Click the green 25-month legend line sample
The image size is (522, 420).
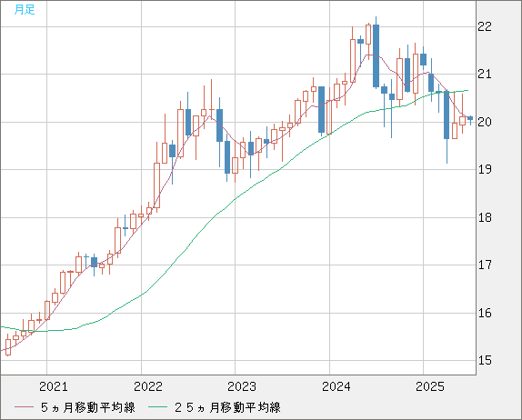(x=158, y=407)
